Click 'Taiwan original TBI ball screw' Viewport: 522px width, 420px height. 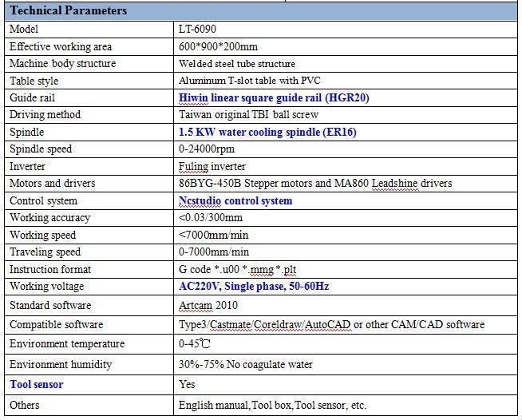248,114
